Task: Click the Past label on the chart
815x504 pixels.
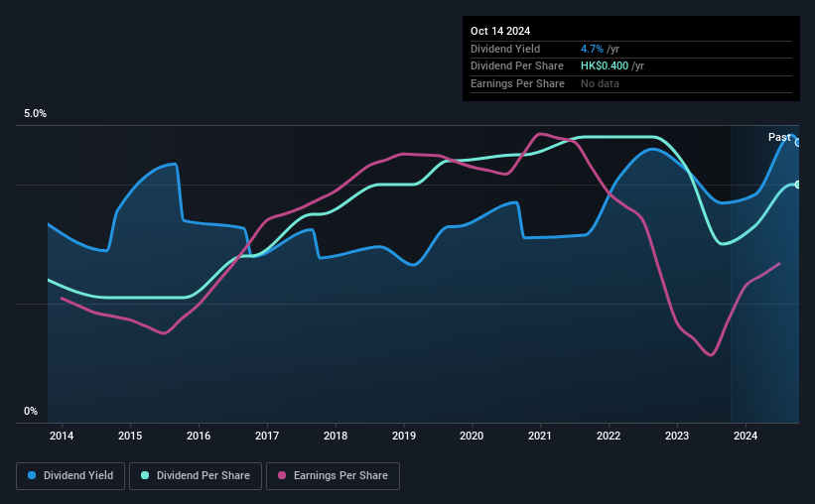Action: [x=779, y=137]
